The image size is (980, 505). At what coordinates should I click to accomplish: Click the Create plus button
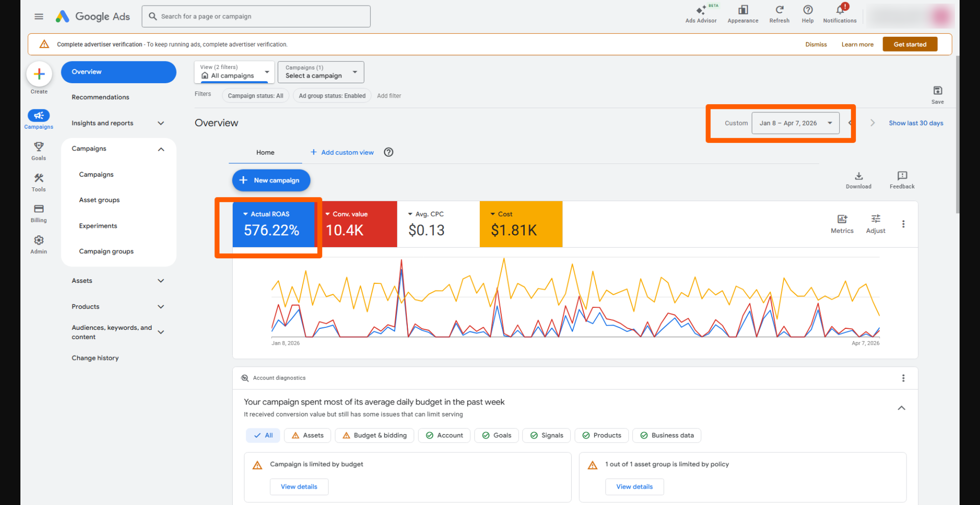tap(39, 75)
